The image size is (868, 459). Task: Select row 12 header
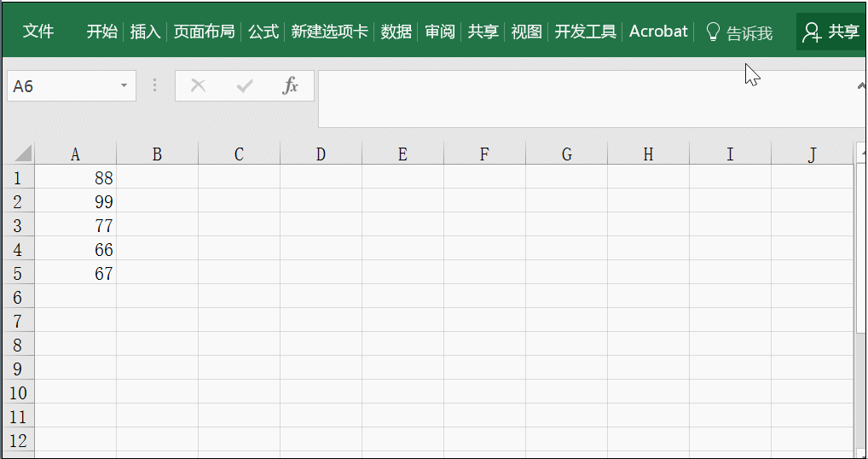(x=18, y=439)
